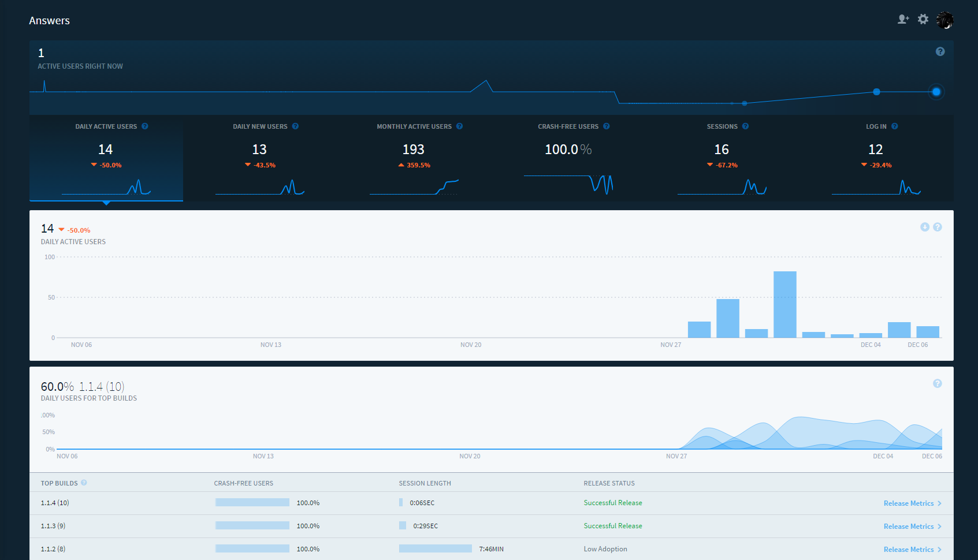Click the add user icon in header
Image resolution: width=978 pixels, height=560 pixels.
click(903, 20)
